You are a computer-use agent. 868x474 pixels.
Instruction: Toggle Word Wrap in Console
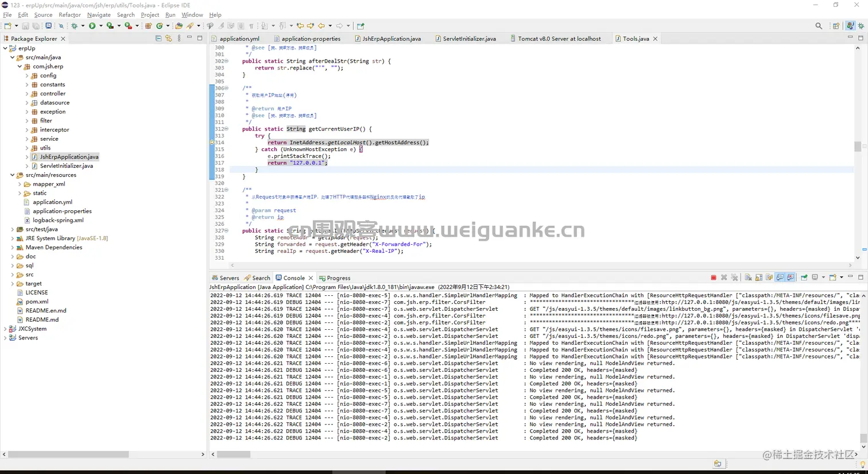pos(769,278)
